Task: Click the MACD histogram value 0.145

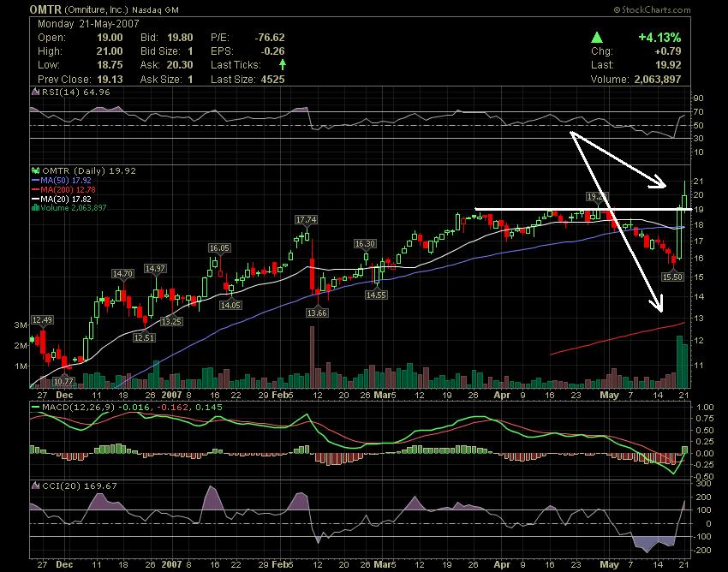Action: click(x=211, y=408)
